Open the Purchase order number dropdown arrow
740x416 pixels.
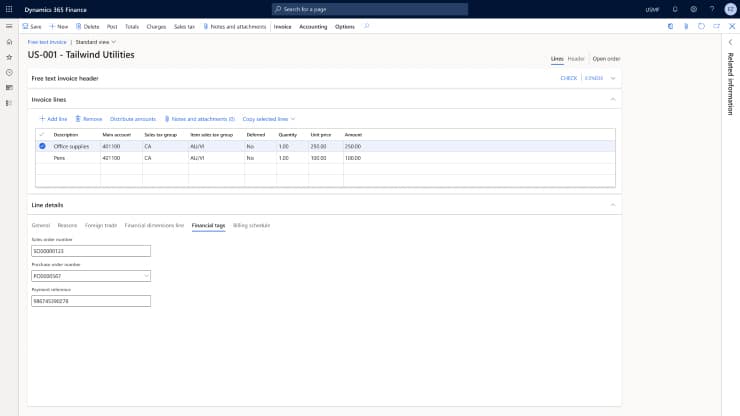click(146, 276)
